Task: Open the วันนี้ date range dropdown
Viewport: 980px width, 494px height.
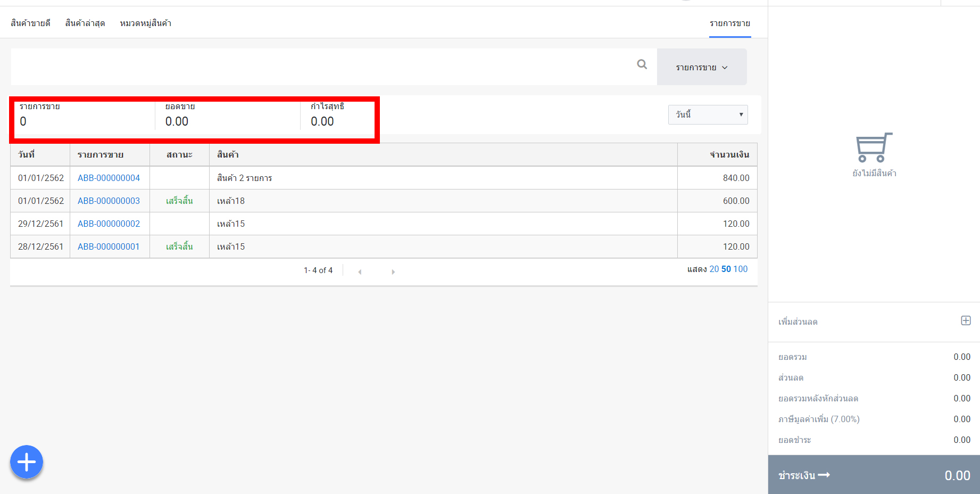Action: [708, 114]
